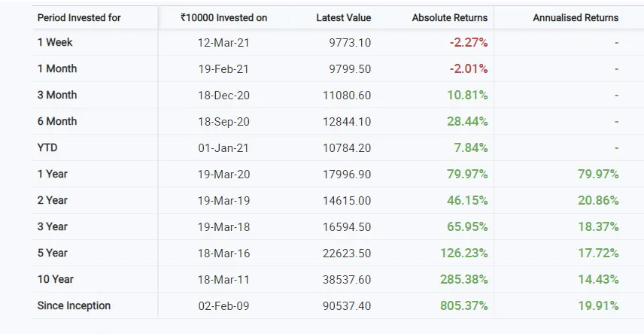Click the Latest Value column header
644x334 pixels.
(x=344, y=17)
